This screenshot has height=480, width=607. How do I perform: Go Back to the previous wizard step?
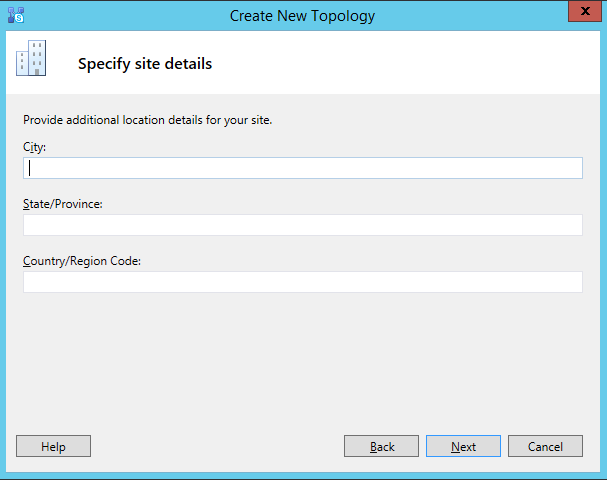(381, 447)
